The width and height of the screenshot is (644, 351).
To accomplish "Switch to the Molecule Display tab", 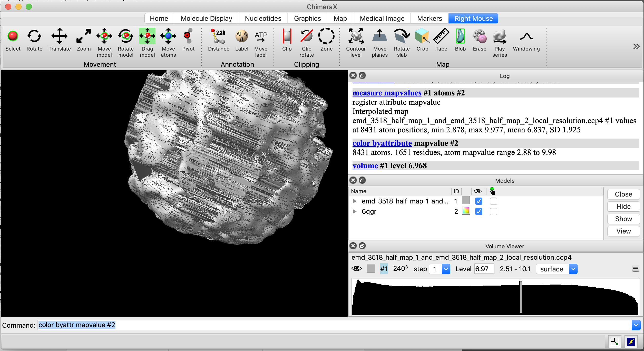I will (206, 18).
